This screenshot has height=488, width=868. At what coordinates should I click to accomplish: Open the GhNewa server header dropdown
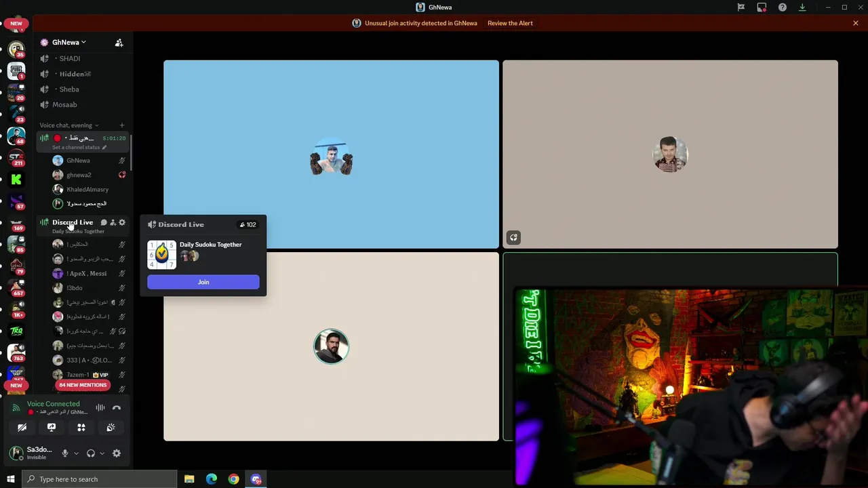(69, 42)
